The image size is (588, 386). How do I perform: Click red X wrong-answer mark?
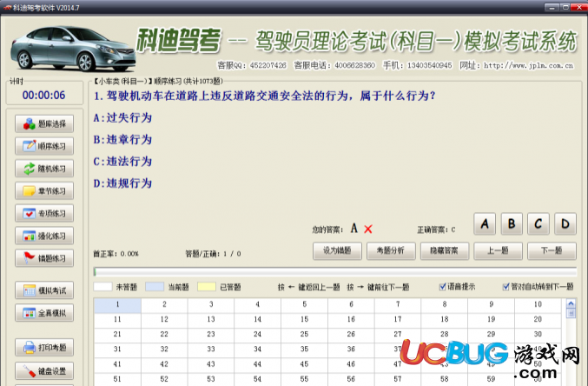[x=368, y=229]
